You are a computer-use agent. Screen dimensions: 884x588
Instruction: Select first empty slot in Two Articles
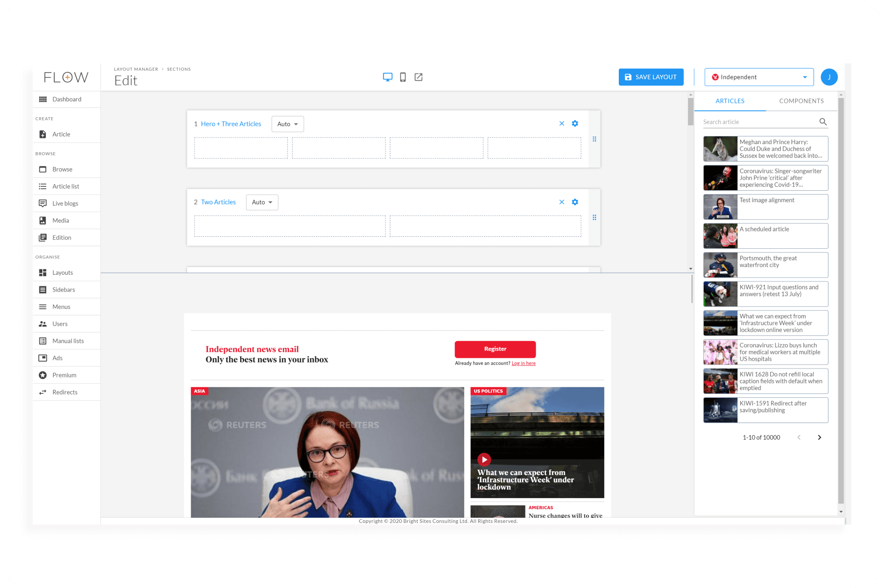[290, 226]
